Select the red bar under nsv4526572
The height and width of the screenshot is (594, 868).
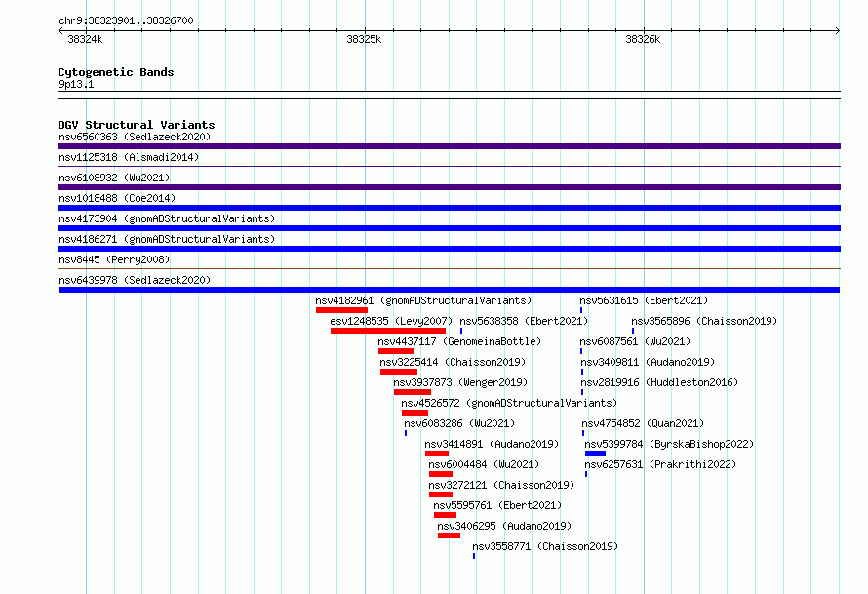point(415,413)
